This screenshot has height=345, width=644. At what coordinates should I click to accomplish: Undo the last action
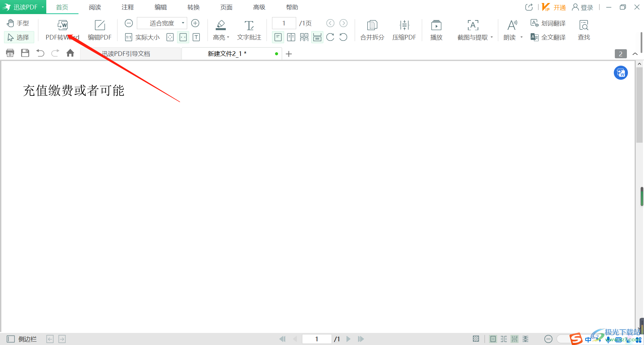(x=40, y=53)
